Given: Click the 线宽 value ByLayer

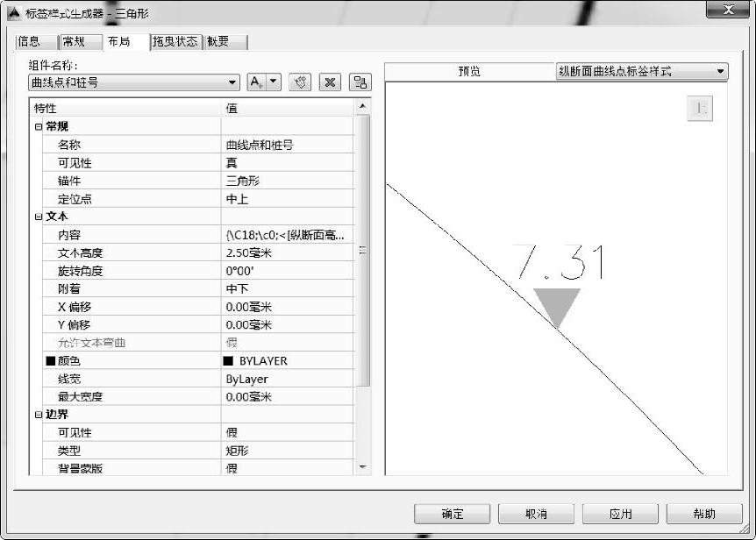Looking at the screenshot, I should pos(288,379).
